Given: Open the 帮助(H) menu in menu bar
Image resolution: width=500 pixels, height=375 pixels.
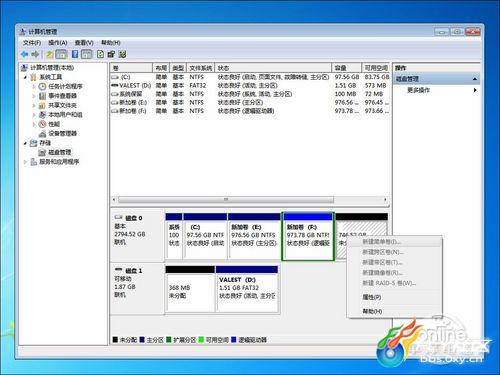Looking at the screenshot, I should (111, 43).
